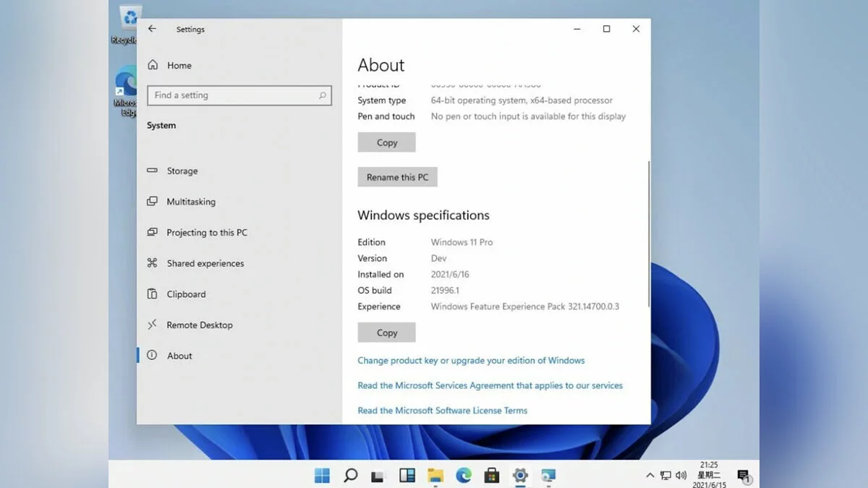Viewport: 868px width, 488px height.
Task: Click the Find a setting search box
Action: point(231,95)
